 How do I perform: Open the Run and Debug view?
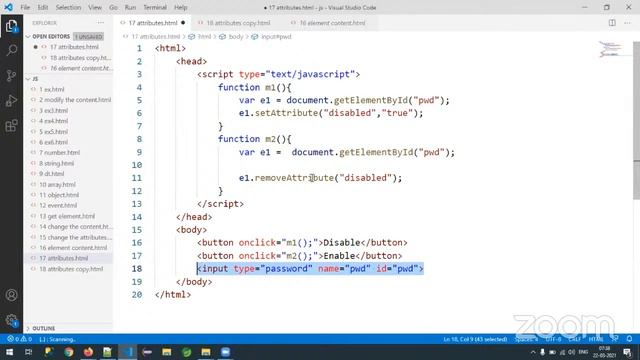click(x=11, y=100)
